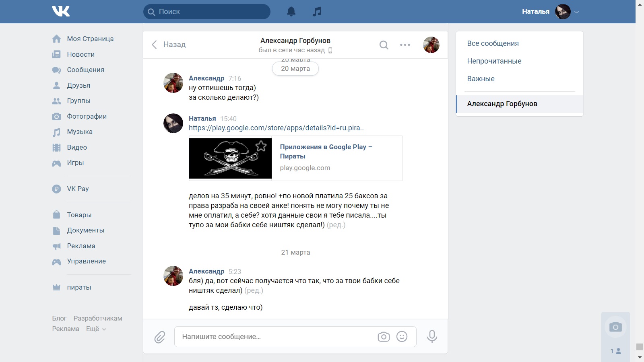644x362 pixels.
Task: Open VK Pay in sidebar
Action: click(78, 189)
